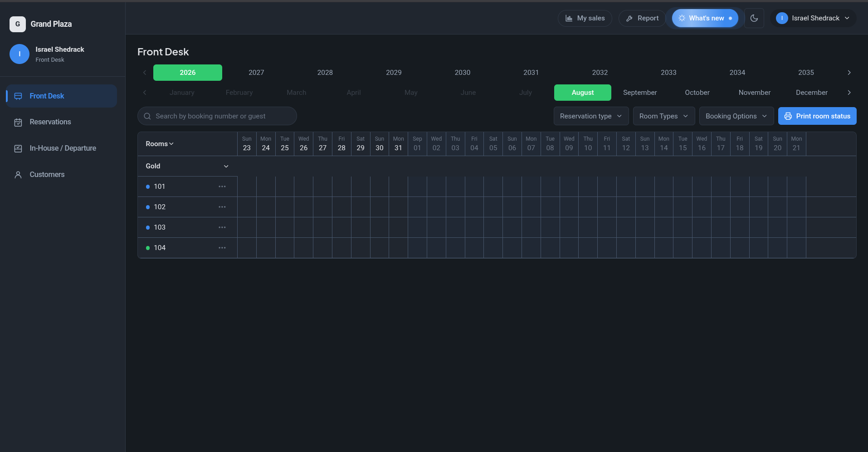The height and width of the screenshot is (452, 868).
Task: Select year 2032
Action: tap(600, 73)
